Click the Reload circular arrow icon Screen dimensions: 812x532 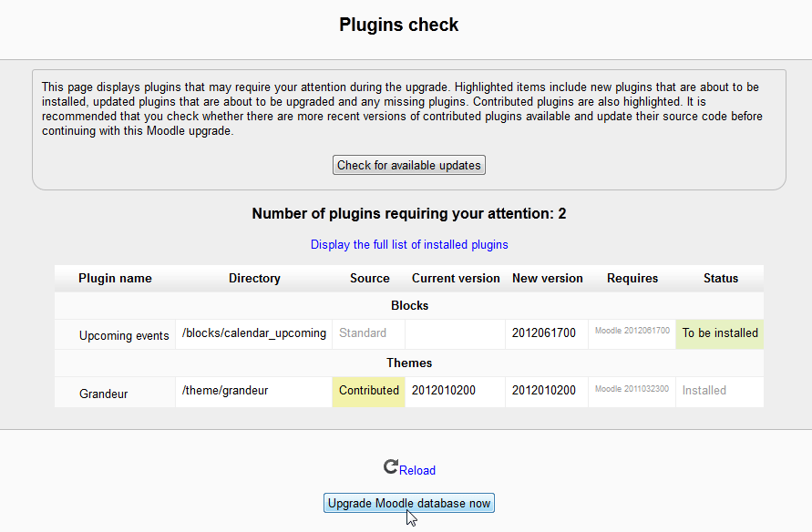(x=391, y=467)
